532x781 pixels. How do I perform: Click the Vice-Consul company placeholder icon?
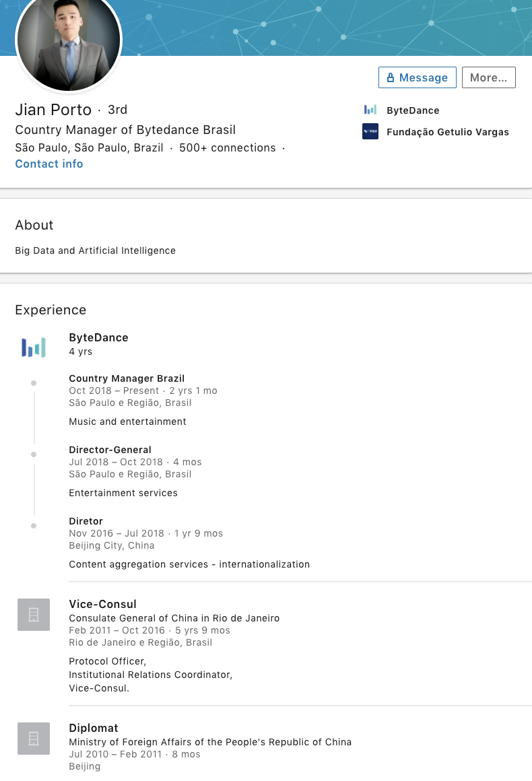pyautogui.click(x=34, y=615)
